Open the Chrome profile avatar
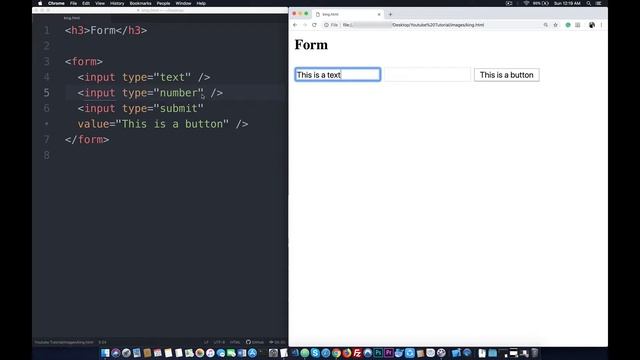The width and height of the screenshot is (640, 360). [592, 25]
